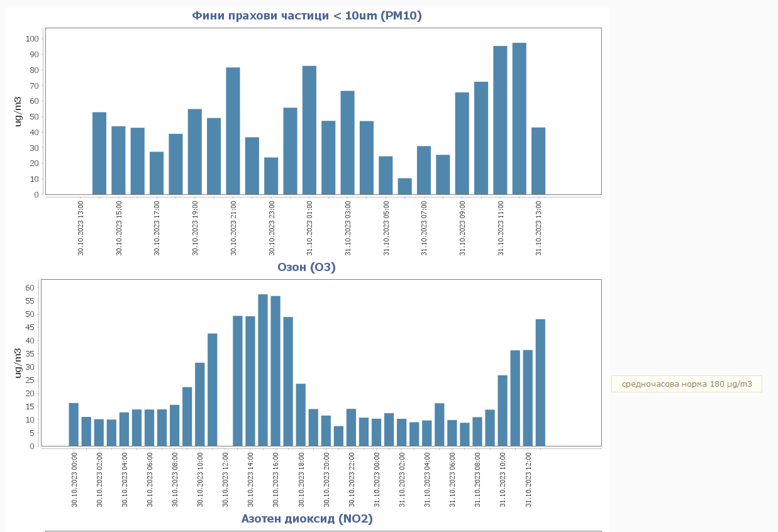
Task: Click the ozone bar above 31.10.2023 10:00
Action: pyautogui.click(x=503, y=411)
